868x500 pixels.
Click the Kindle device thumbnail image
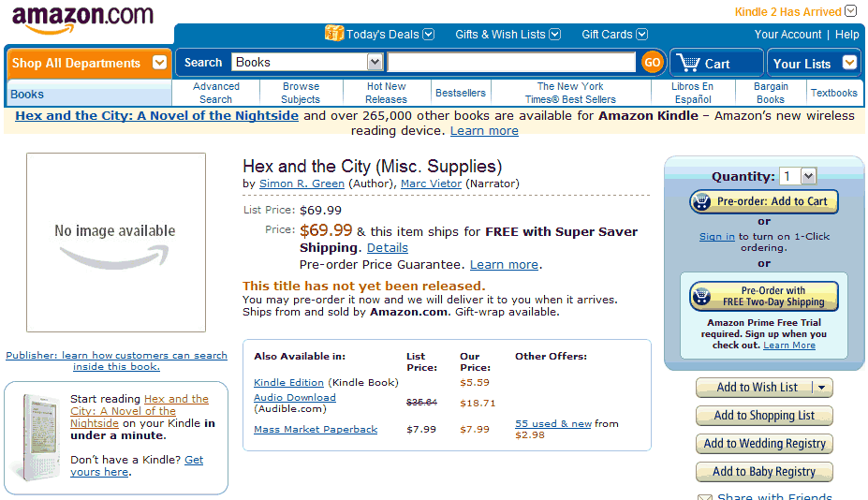[40, 436]
